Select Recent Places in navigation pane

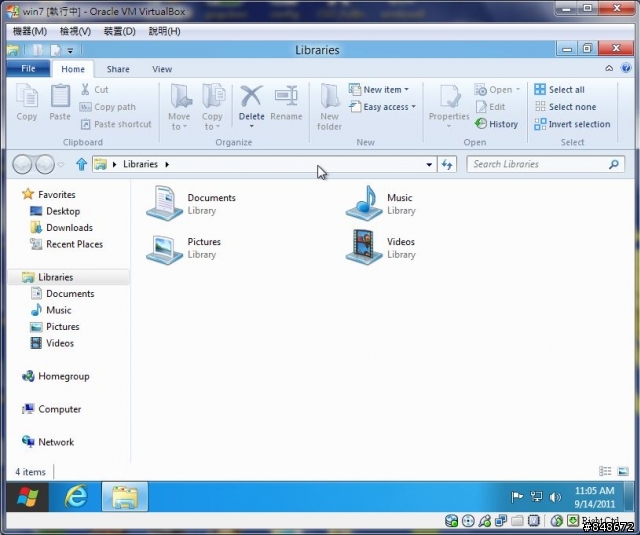click(x=67, y=244)
